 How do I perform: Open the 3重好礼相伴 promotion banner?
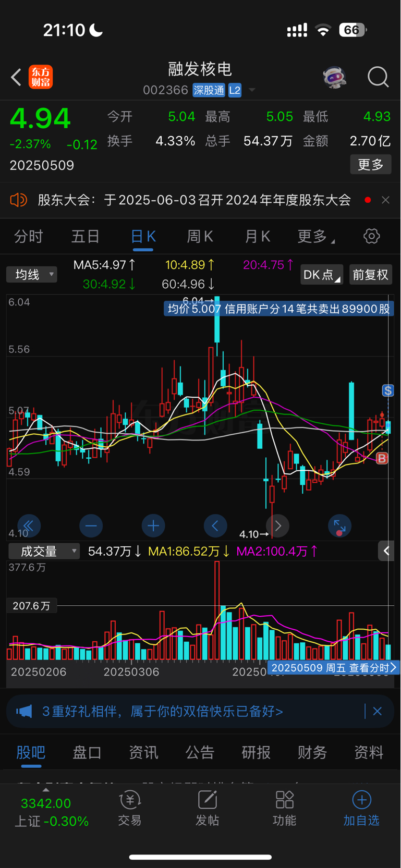pyautogui.click(x=163, y=712)
